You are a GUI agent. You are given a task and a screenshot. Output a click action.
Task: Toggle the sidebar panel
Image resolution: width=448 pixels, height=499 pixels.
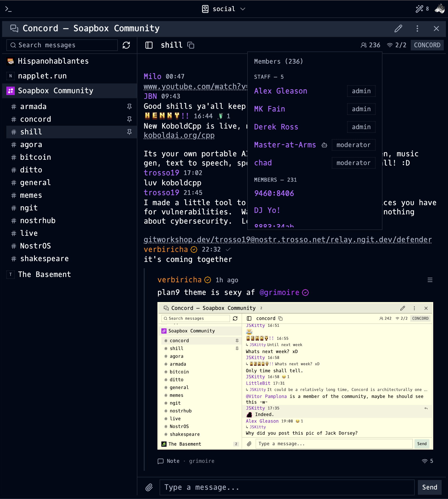[x=149, y=45]
